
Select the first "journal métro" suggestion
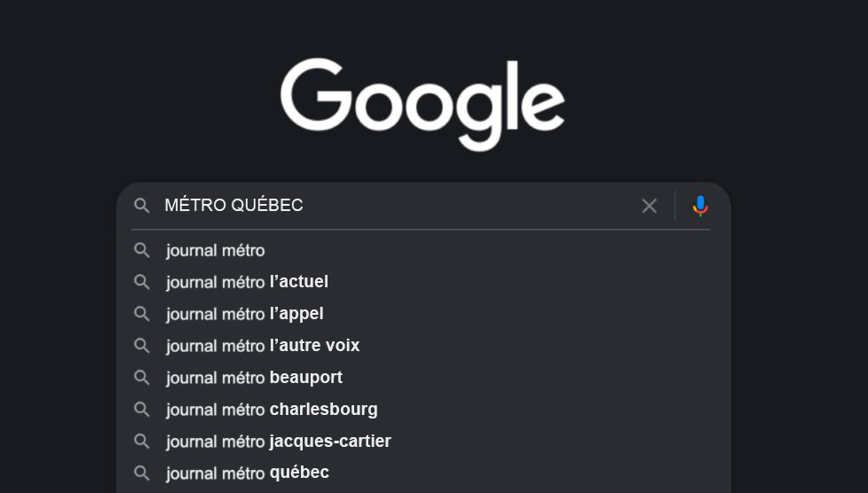216,251
